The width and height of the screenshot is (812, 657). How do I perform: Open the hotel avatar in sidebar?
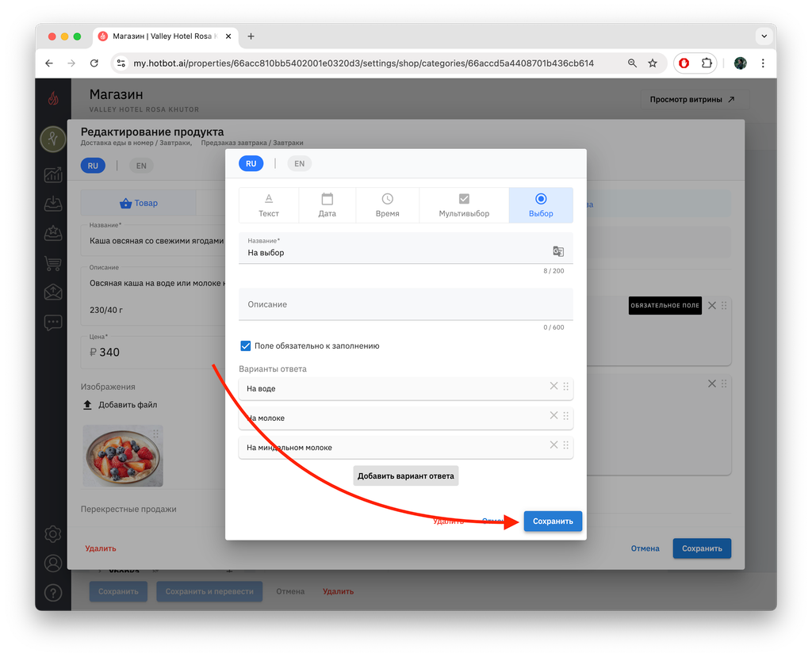pos(53,139)
